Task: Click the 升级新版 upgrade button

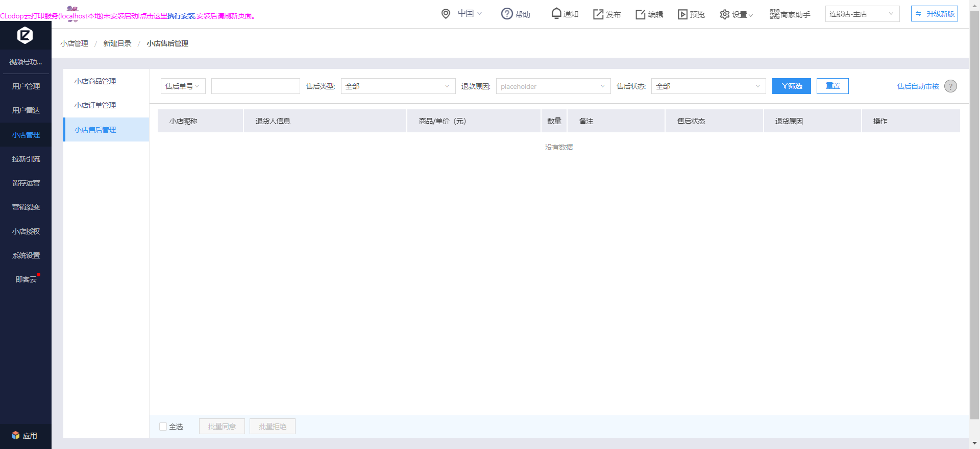Action: (x=934, y=14)
